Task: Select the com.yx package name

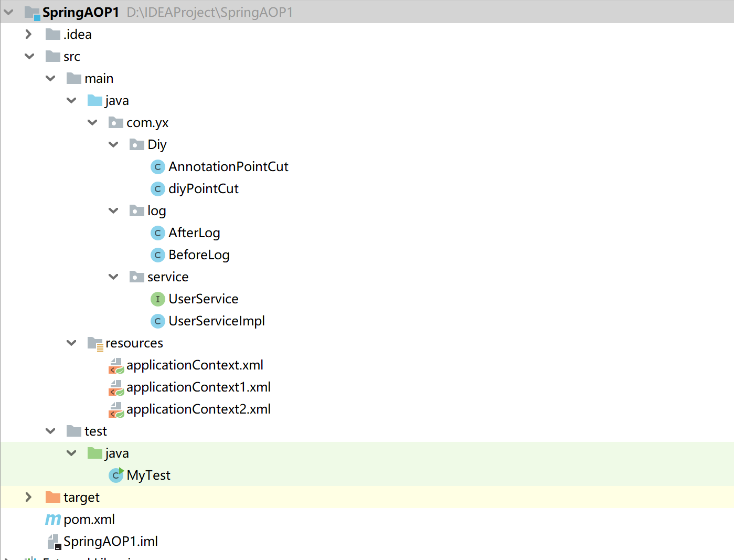Action: point(147,123)
